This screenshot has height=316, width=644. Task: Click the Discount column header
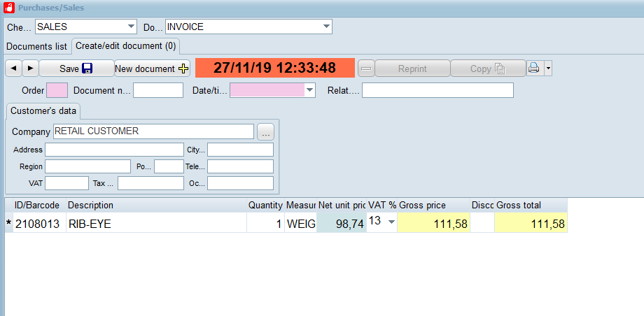pos(482,206)
